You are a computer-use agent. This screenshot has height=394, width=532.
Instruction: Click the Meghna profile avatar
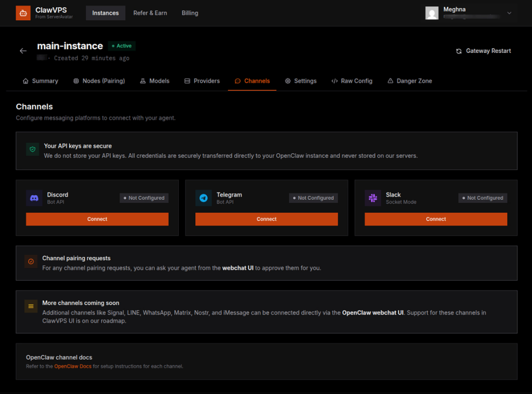click(x=432, y=13)
